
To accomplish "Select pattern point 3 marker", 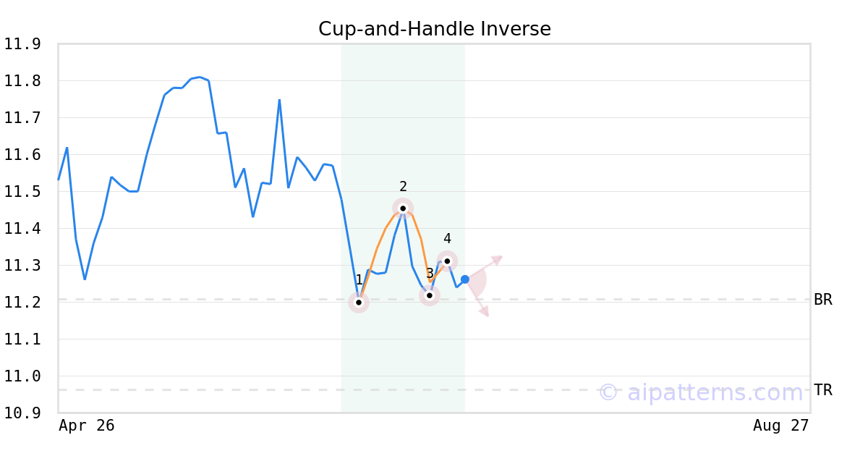I will coord(429,295).
